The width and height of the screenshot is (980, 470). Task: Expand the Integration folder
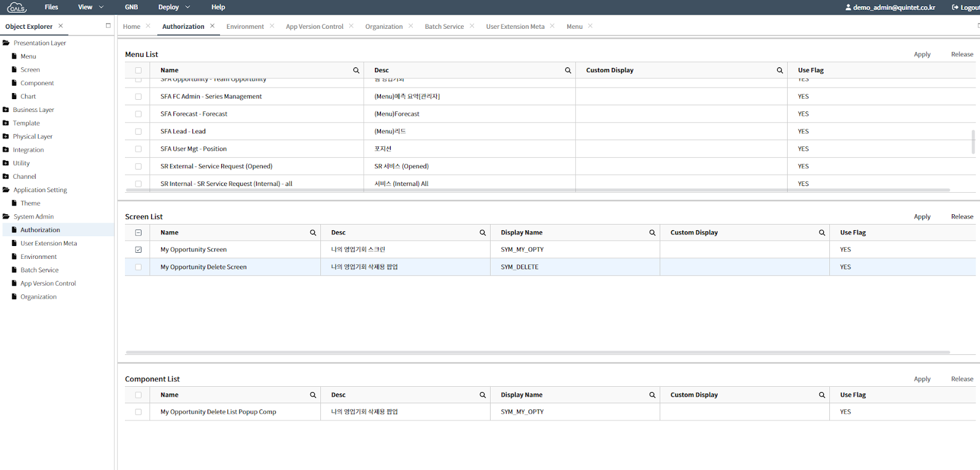click(x=6, y=150)
